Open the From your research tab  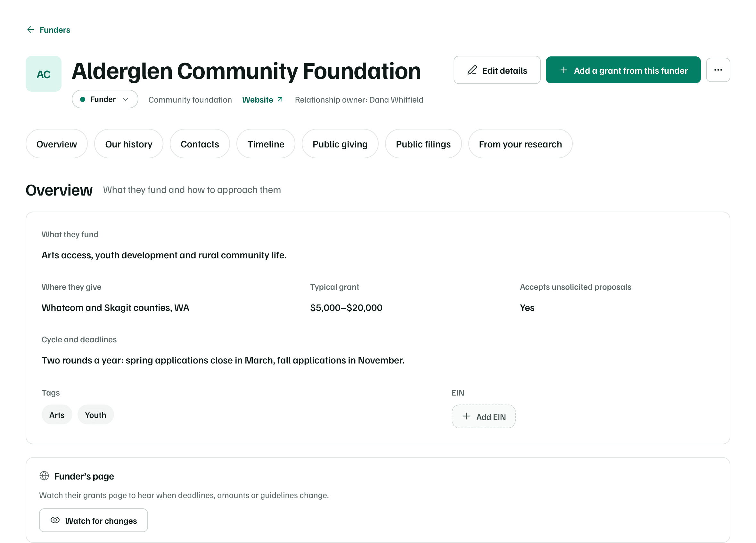[520, 144]
